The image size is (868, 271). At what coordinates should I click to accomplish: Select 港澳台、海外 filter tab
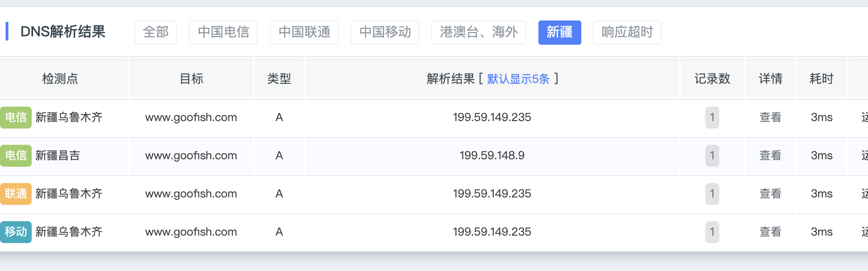(x=478, y=33)
